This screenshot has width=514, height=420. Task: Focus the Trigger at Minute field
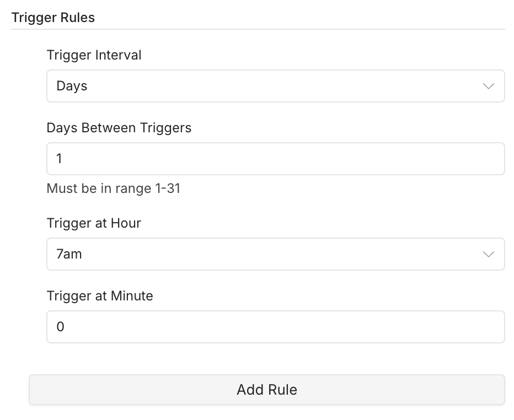tap(275, 327)
